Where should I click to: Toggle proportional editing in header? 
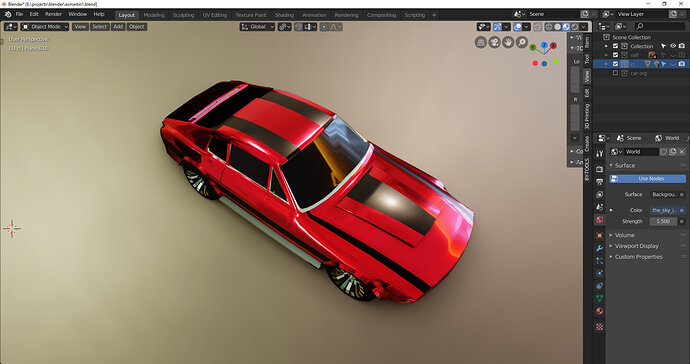coord(324,27)
